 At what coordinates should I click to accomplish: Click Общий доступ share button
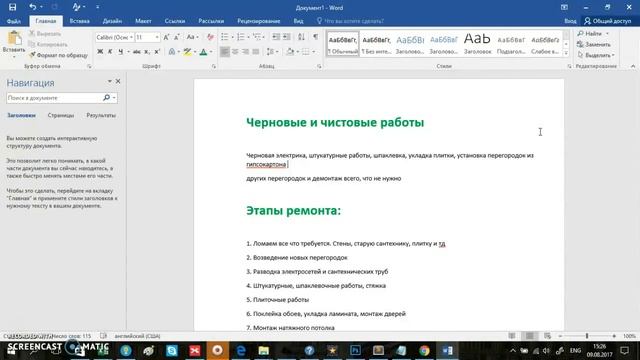point(608,21)
